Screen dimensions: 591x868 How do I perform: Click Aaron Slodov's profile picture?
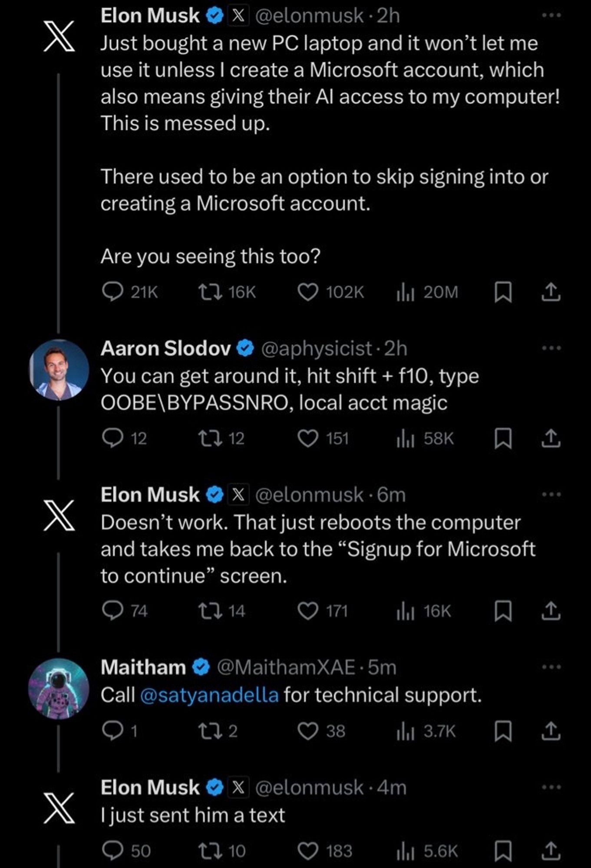[59, 370]
